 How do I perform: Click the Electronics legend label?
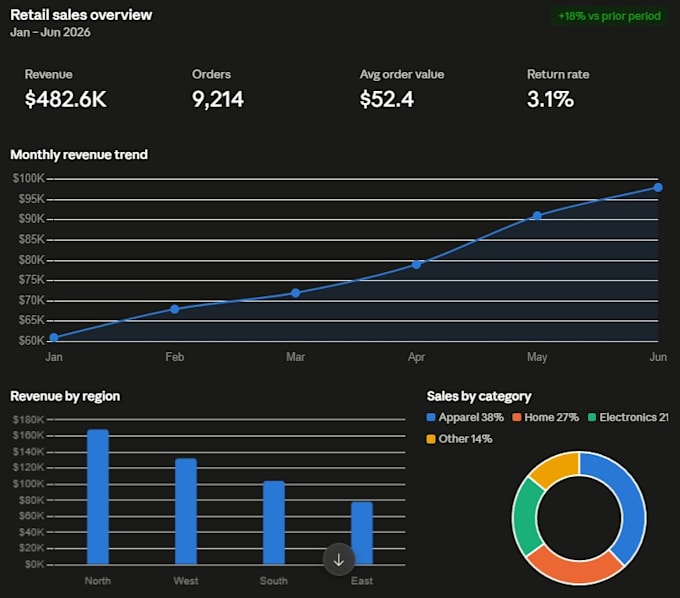pyautogui.click(x=634, y=417)
